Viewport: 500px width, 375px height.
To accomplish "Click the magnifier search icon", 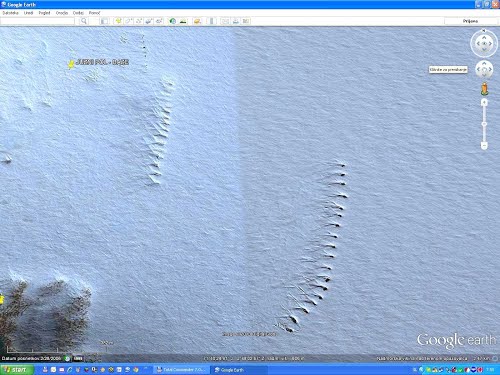I will point(84,21).
